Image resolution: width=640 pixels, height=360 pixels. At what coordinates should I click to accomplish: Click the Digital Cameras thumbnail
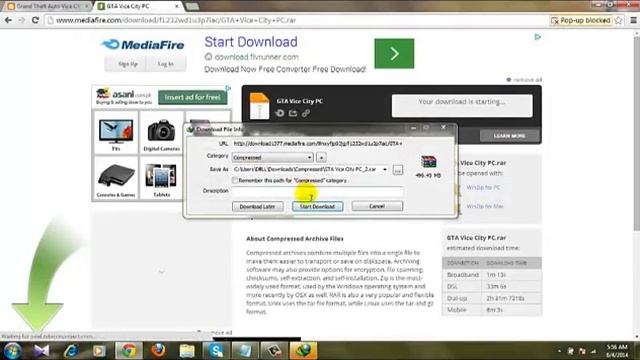click(162, 133)
